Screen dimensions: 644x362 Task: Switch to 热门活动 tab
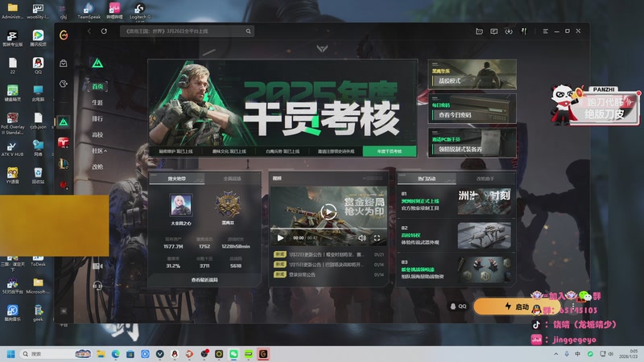click(x=427, y=179)
